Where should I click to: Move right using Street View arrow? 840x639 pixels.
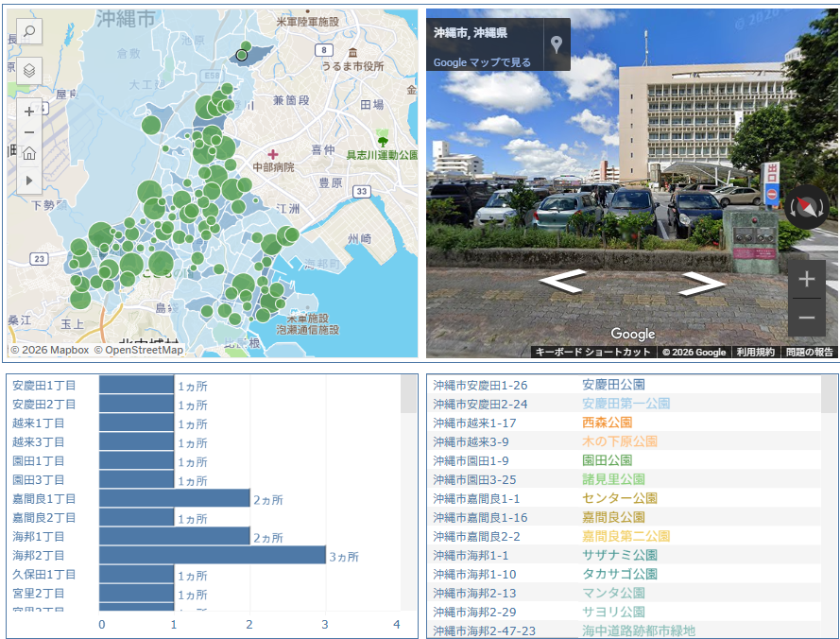(x=702, y=282)
